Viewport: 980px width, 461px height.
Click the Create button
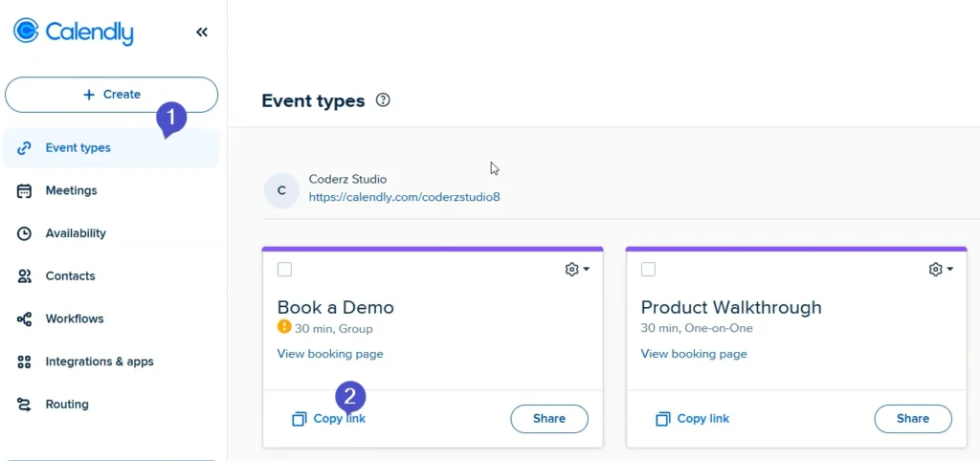click(111, 95)
